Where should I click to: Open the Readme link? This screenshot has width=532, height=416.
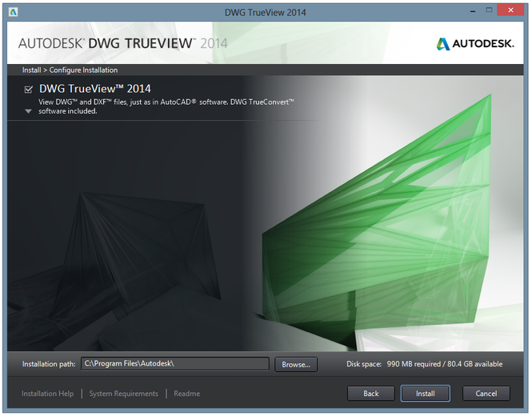coord(186,394)
